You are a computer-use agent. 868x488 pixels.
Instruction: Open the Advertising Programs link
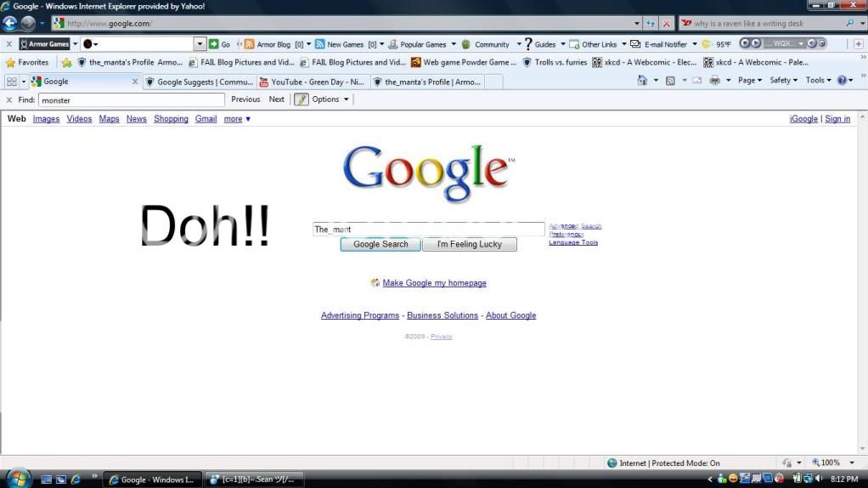360,315
